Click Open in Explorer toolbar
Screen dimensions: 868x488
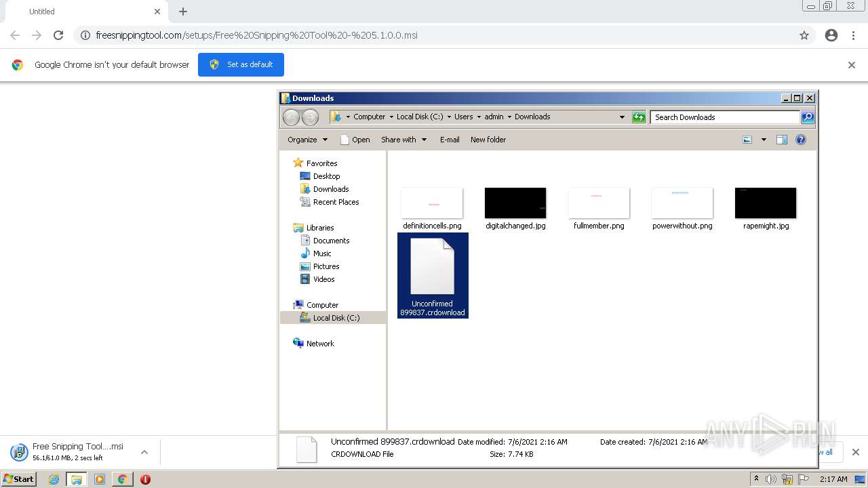(355, 140)
